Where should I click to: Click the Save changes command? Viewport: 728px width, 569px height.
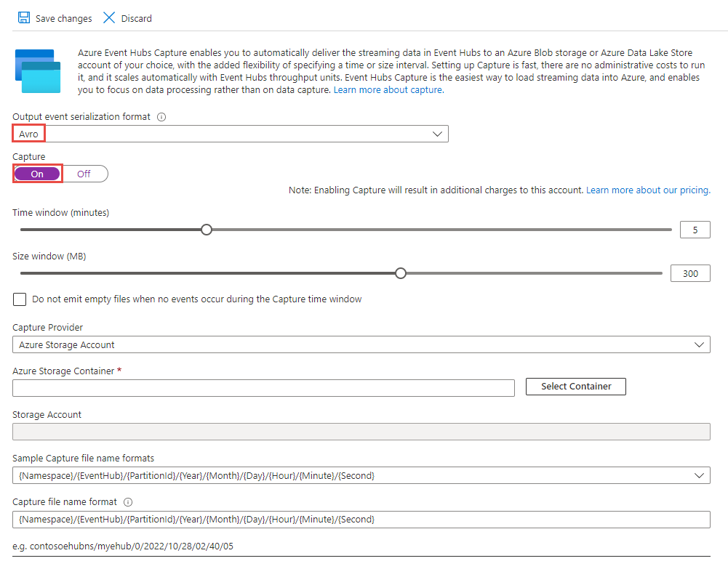[55, 17]
